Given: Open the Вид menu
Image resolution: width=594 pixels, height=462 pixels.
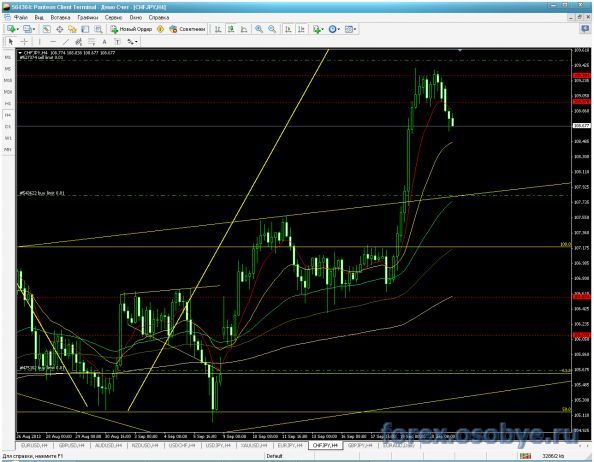Looking at the screenshot, I should [39, 17].
